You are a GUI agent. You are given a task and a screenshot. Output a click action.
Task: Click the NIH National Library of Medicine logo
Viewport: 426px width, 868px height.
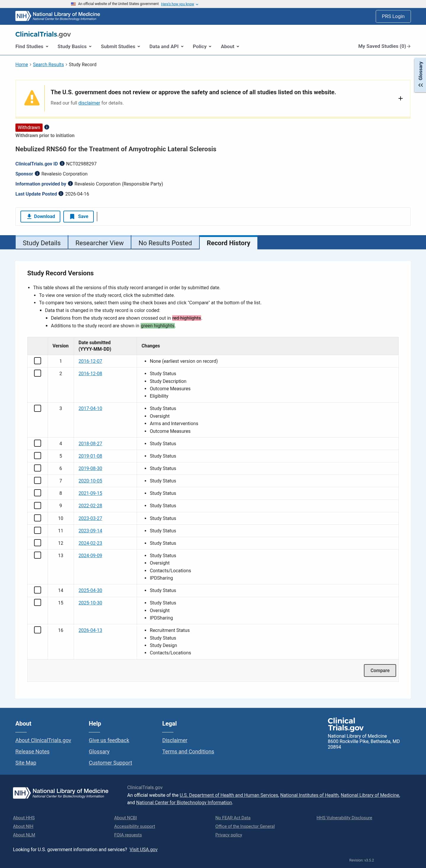click(x=58, y=16)
